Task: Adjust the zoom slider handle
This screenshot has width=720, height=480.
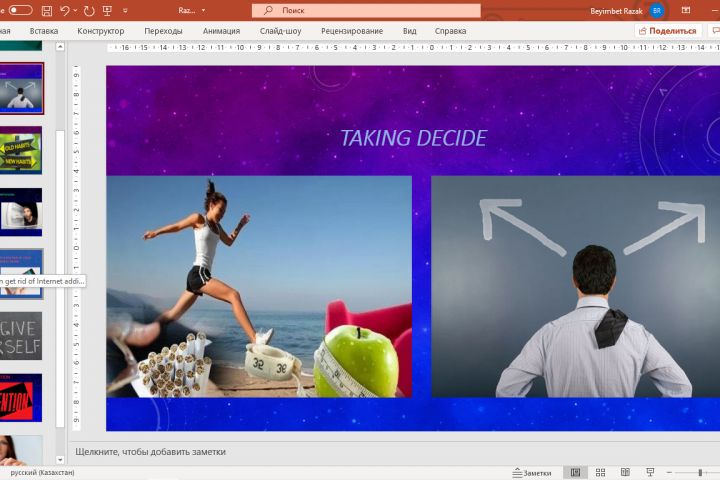Action: pyautogui.click(x=700, y=472)
